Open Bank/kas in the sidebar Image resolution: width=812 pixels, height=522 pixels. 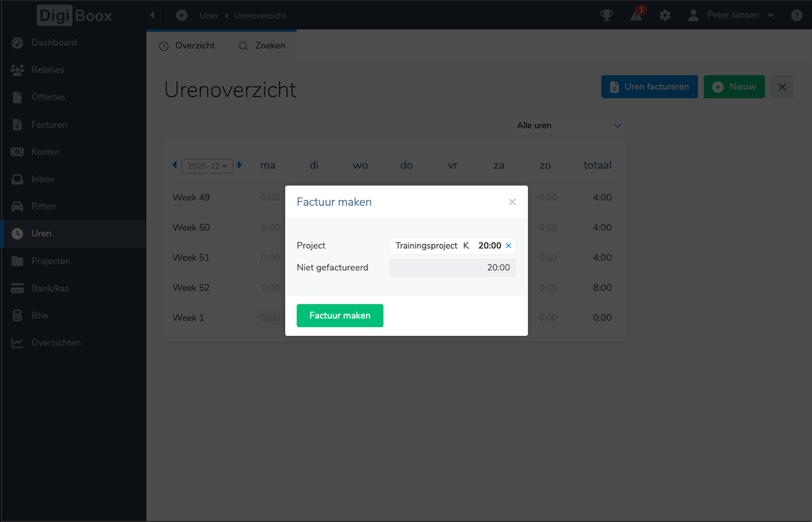50,288
